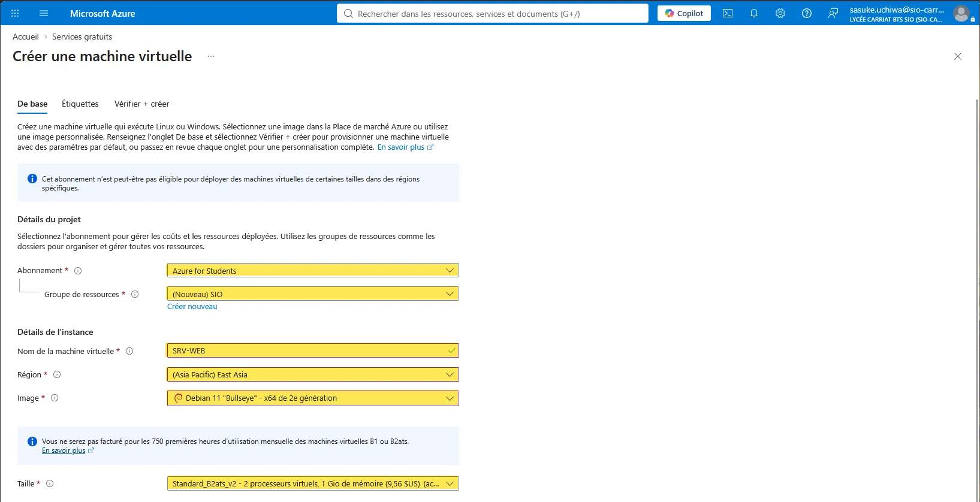Show info tooltip for Taille

[x=50, y=483]
